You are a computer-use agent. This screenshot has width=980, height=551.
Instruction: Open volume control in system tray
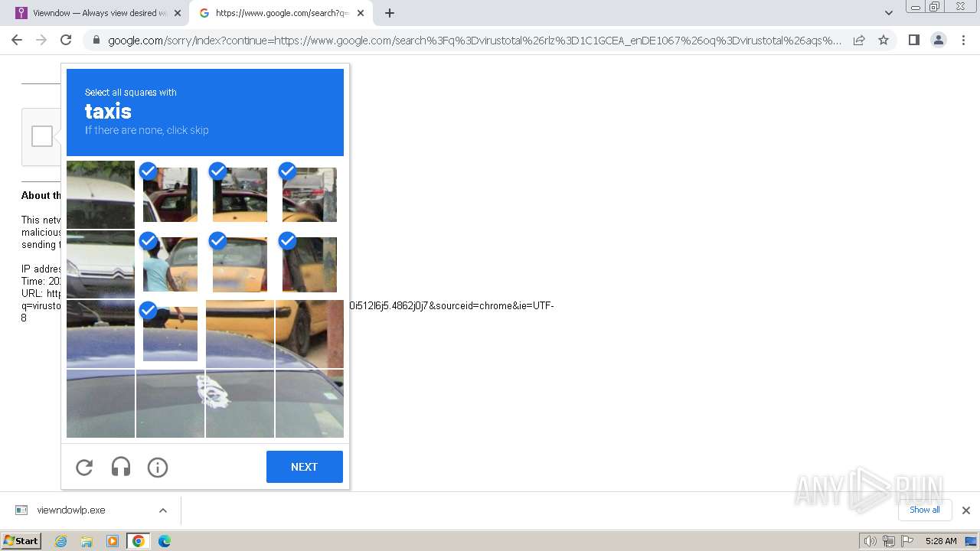pyautogui.click(x=870, y=541)
